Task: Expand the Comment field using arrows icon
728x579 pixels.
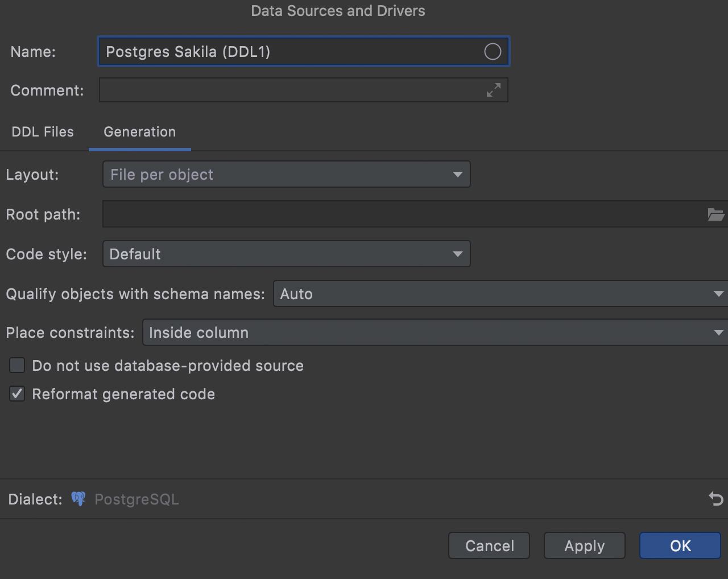Action: 494,90
